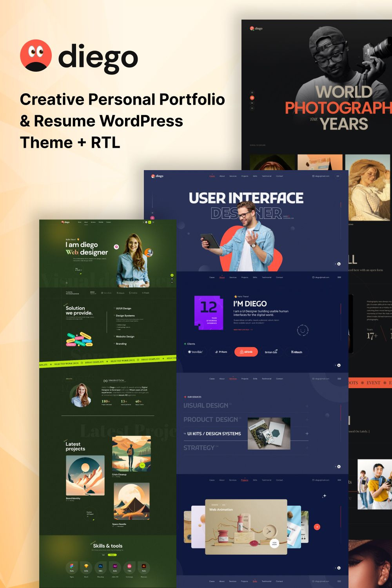Open the Testimonial menu item

tap(267, 176)
